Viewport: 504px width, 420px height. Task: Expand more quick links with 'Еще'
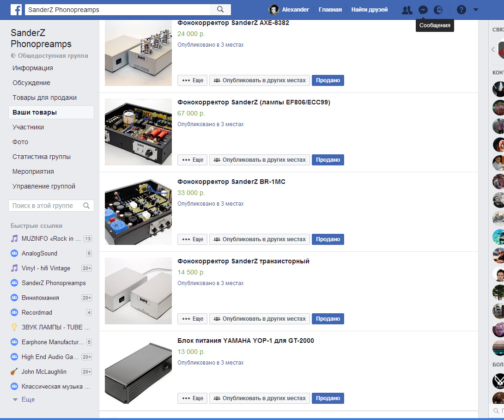point(28,399)
